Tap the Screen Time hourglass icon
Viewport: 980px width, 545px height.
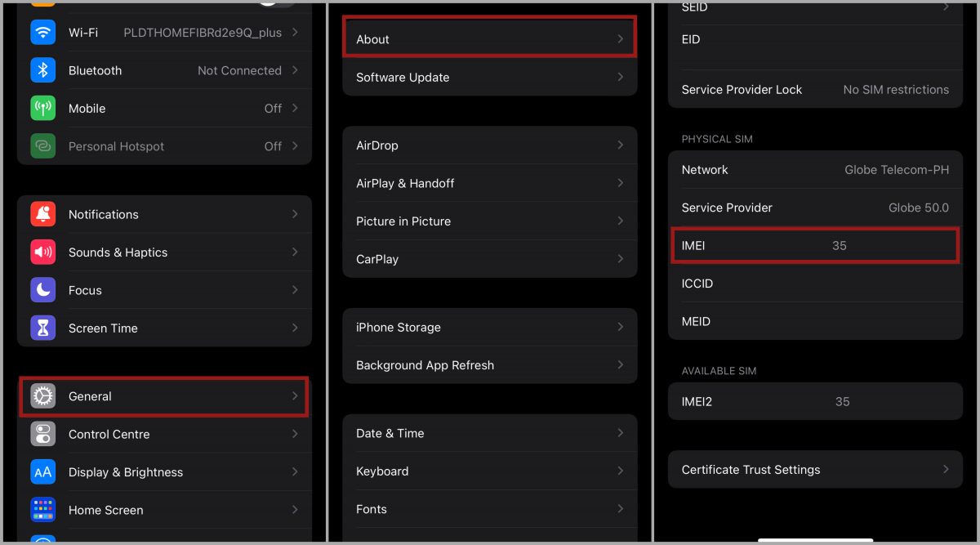(43, 328)
